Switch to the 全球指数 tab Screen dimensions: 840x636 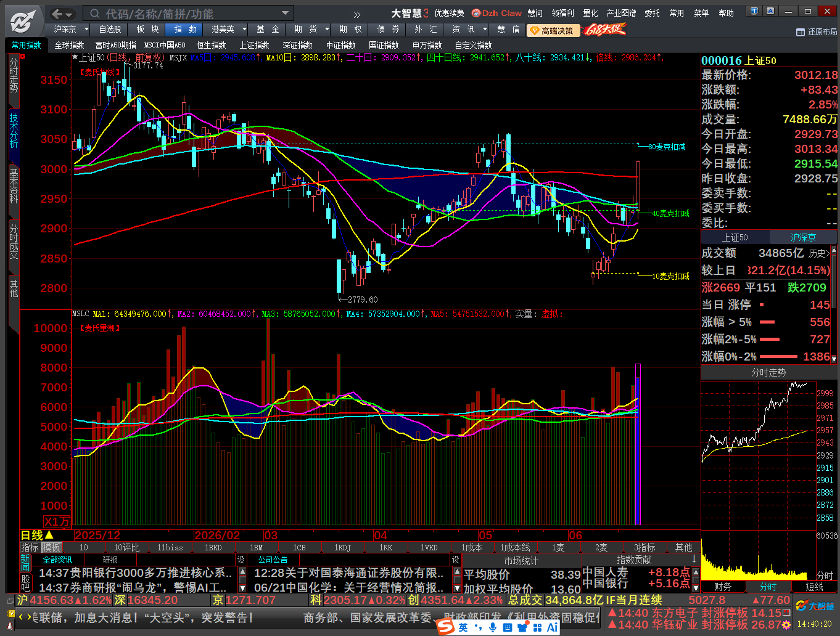tap(69, 45)
